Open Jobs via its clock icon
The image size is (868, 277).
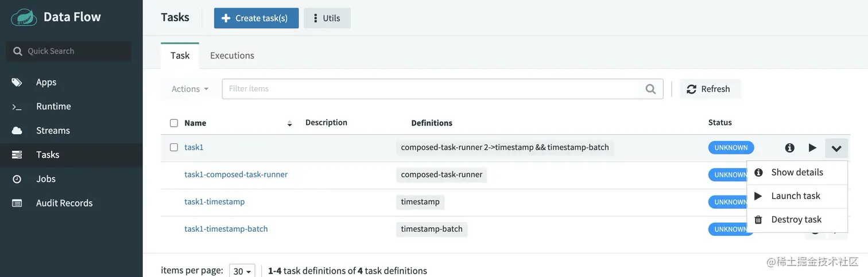17,179
